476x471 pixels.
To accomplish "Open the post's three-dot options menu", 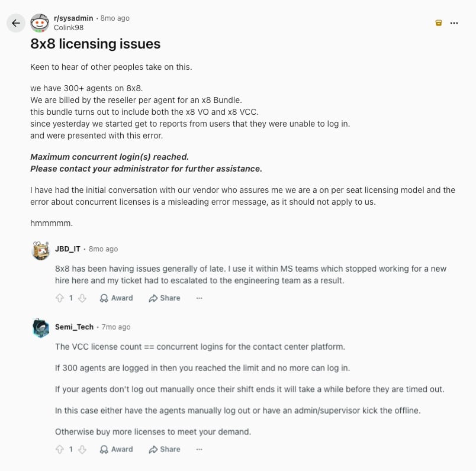I will coord(454,23).
